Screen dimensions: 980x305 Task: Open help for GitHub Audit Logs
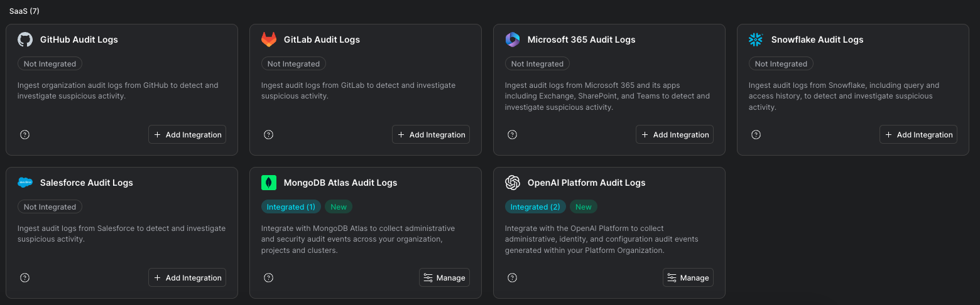[25, 134]
